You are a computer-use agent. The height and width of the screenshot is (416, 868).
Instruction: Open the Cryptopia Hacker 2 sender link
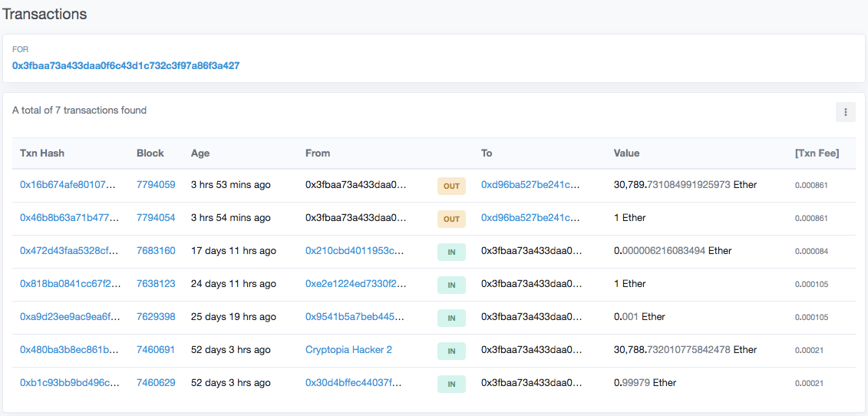pos(348,350)
